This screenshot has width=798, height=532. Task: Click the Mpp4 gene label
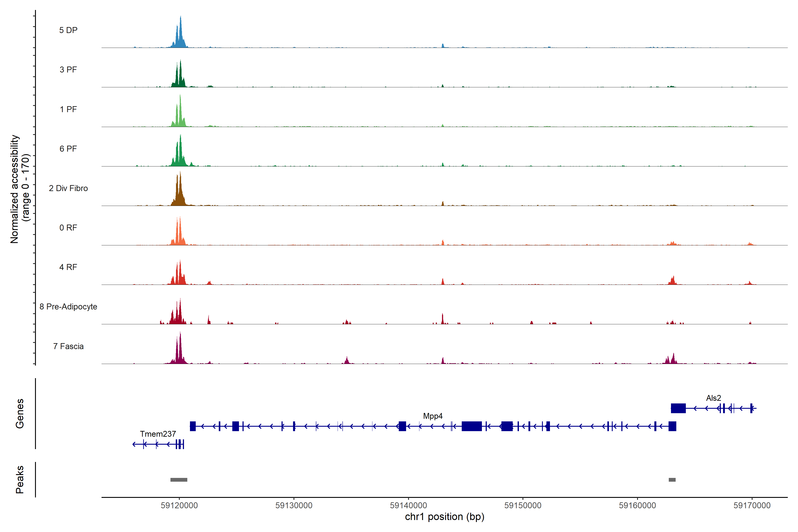click(433, 416)
